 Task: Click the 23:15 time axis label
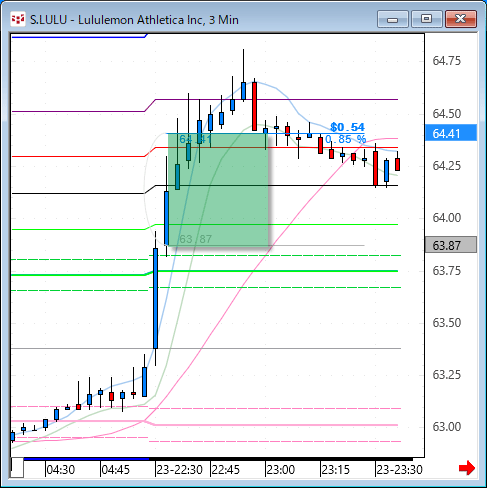336,470
